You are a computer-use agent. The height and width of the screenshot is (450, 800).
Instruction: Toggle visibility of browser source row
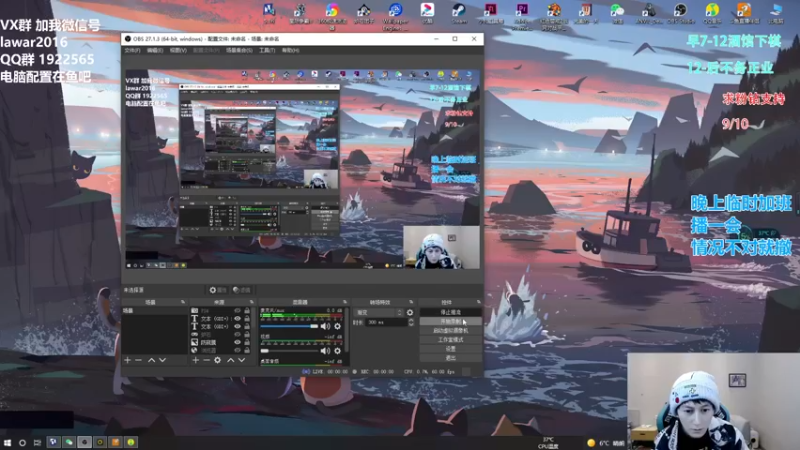click(237, 350)
